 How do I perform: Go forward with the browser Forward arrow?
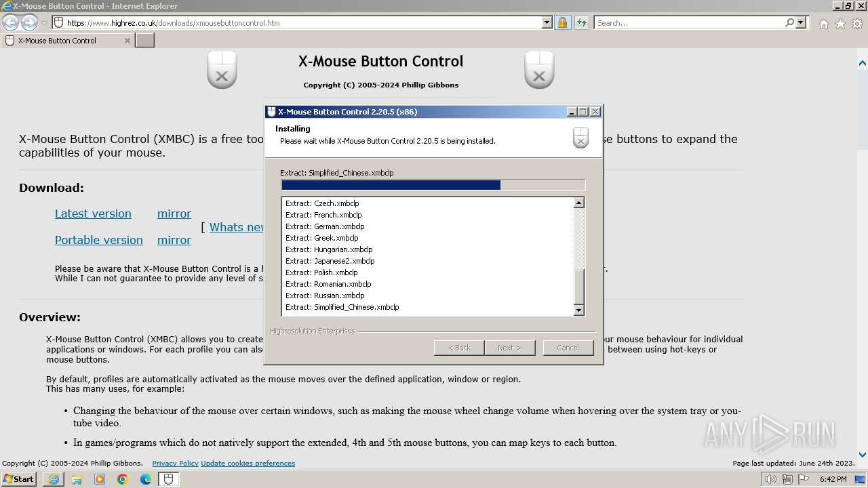pos(29,22)
